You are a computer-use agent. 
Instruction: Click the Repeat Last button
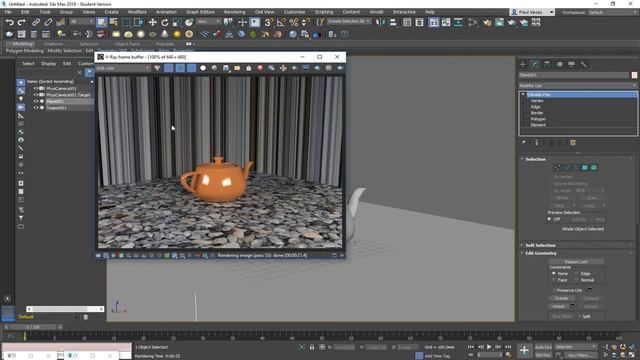(576, 262)
